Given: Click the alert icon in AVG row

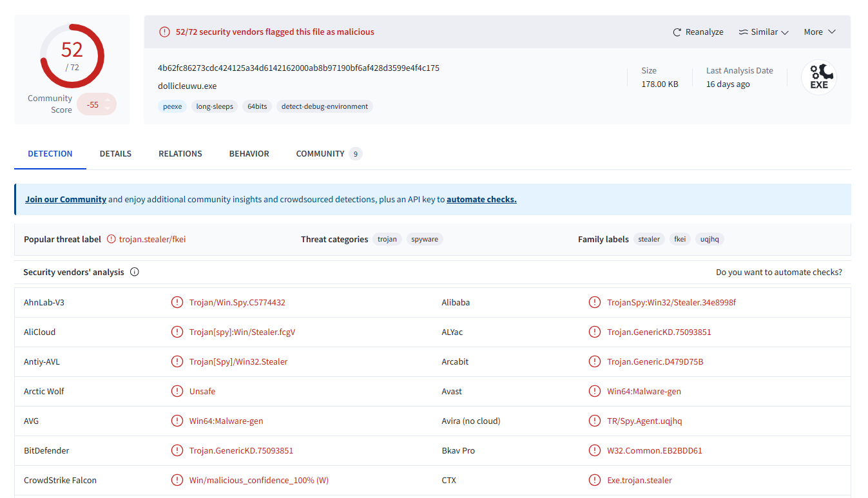Looking at the screenshot, I should (177, 421).
